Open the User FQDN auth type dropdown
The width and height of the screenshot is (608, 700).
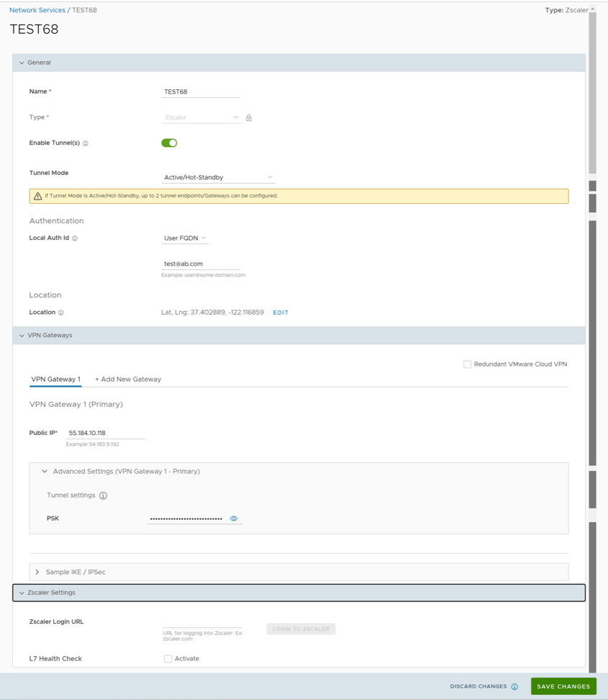click(184, 238)
